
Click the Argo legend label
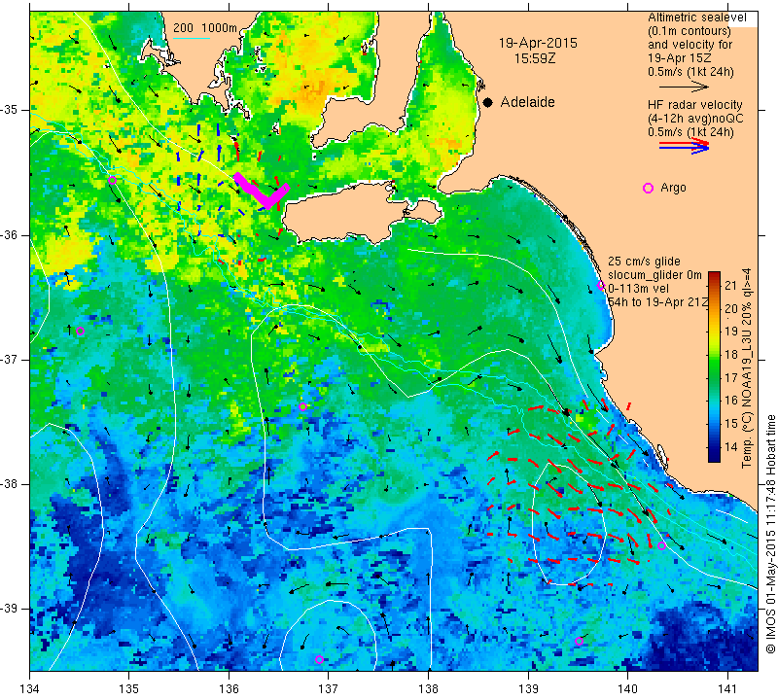pyautogui.click(x=673, y=188)
